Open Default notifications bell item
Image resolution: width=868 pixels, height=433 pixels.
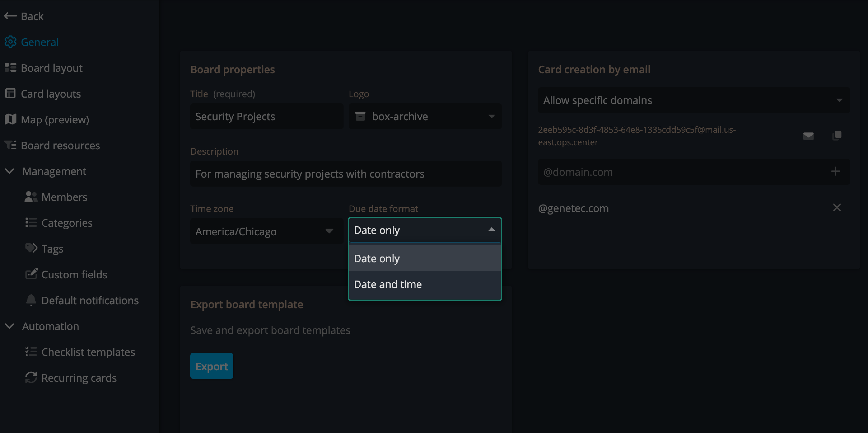[90, 300]
